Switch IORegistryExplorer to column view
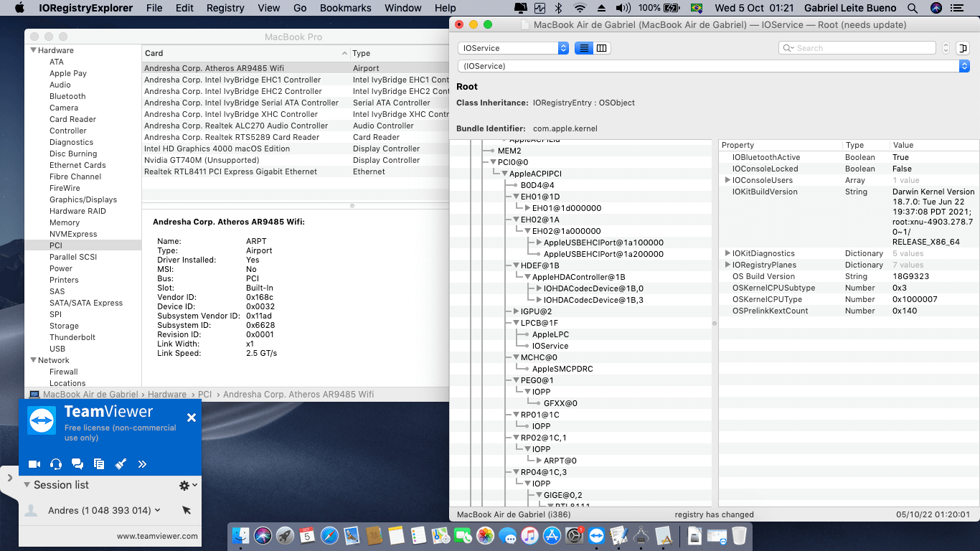The image size is (980, 551). pos(601,47)
